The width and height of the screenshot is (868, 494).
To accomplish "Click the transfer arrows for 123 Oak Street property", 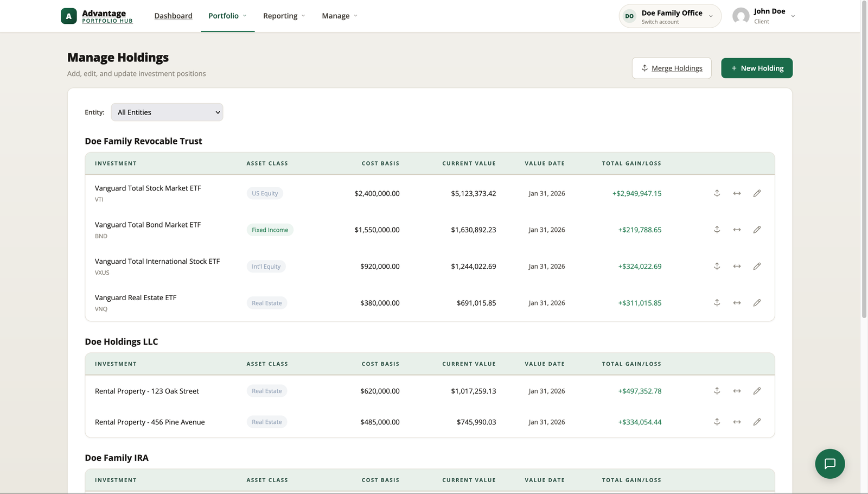I will 737,391.
